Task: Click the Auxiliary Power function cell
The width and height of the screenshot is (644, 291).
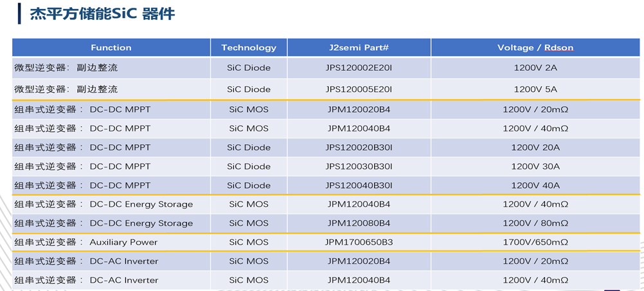Action: click(111, 242)
